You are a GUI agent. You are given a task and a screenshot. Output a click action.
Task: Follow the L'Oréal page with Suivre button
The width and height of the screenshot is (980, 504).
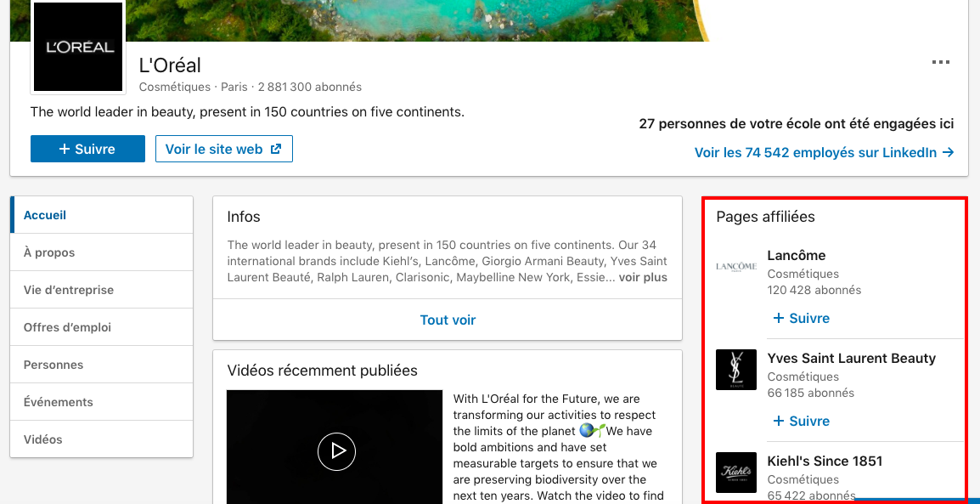[x=87, y=149]
